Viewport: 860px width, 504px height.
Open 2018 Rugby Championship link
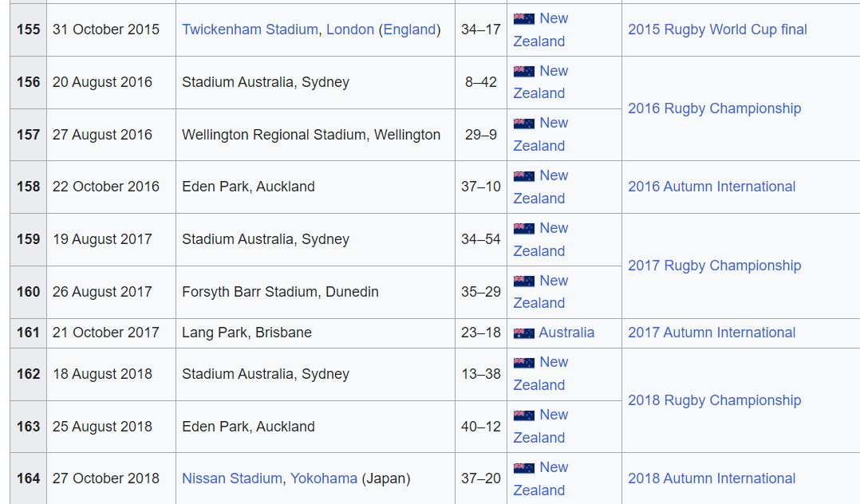point(714,400)
